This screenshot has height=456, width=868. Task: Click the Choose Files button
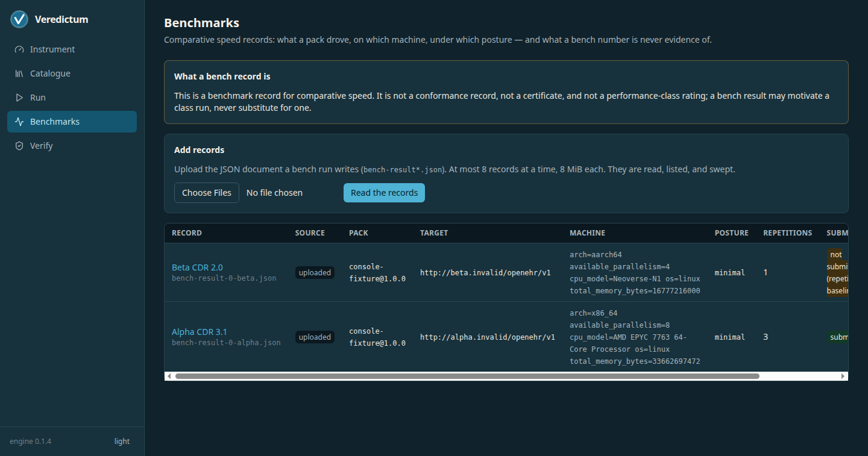click(x=207, y=193)
